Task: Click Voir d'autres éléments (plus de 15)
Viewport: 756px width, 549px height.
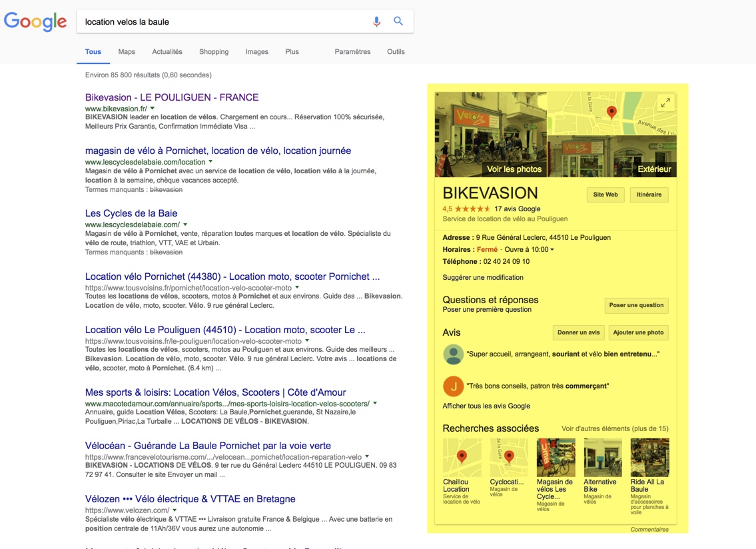Action: click(x=615, y=428)
